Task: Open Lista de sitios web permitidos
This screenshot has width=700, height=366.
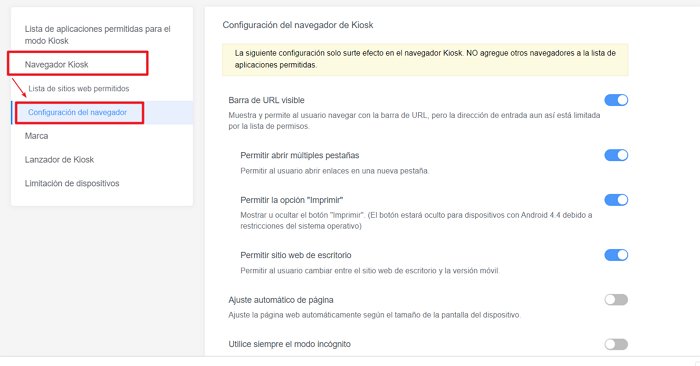Action: pyautogui.click(x=79, y=88)
